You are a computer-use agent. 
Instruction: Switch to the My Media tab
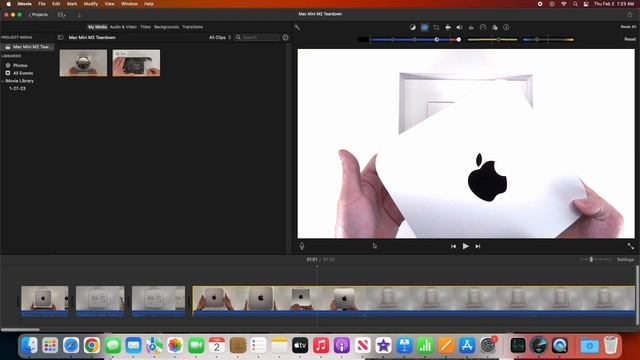(97, 27)
